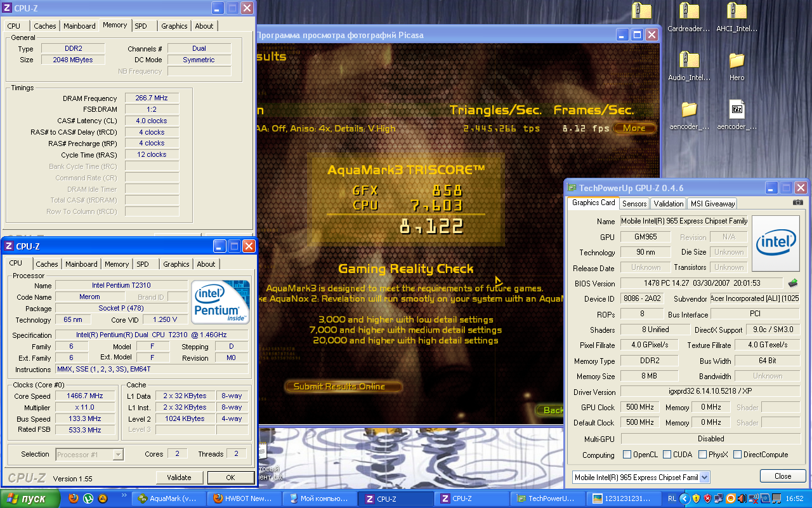This screenshot has height=508, width=812.
Task: Click the tray clock showing 16:52
Action: click(x=794, y=498)
